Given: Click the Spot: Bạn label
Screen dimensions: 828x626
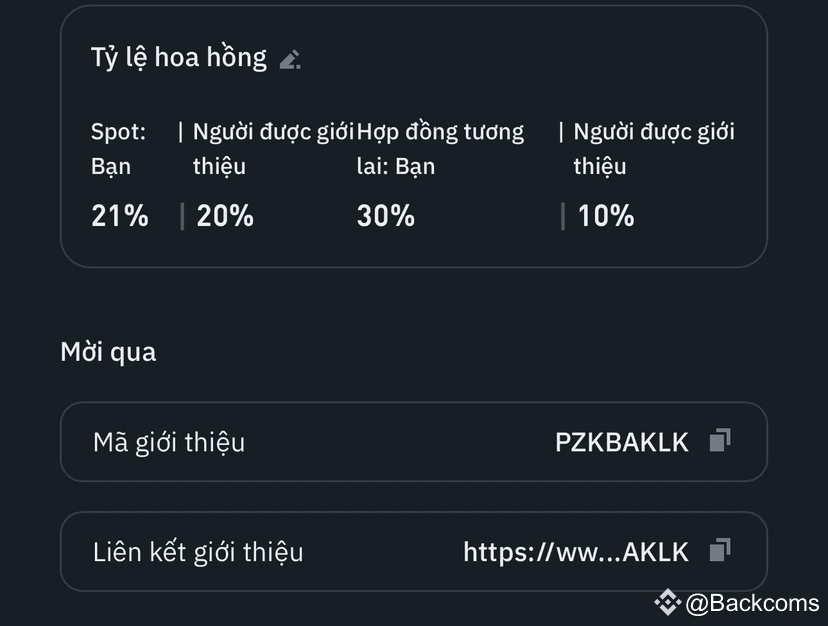Looking at the screenshot, I should [x=118, y=149].
